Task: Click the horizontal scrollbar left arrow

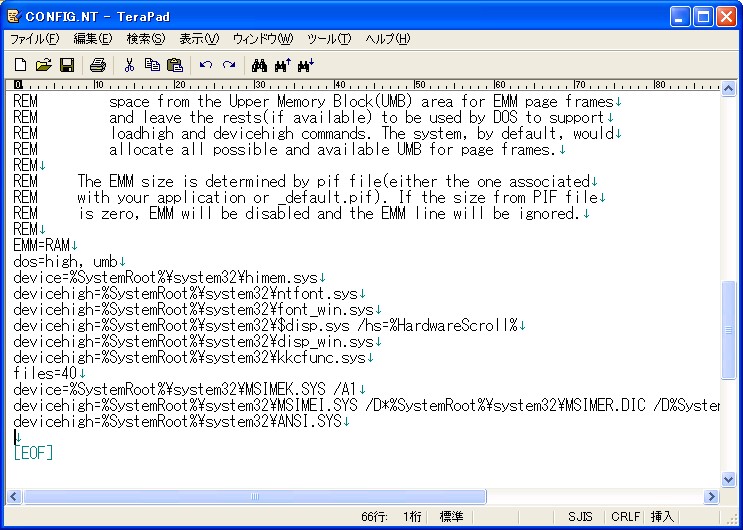Action: pyautogui.click(x=13, y=496)
